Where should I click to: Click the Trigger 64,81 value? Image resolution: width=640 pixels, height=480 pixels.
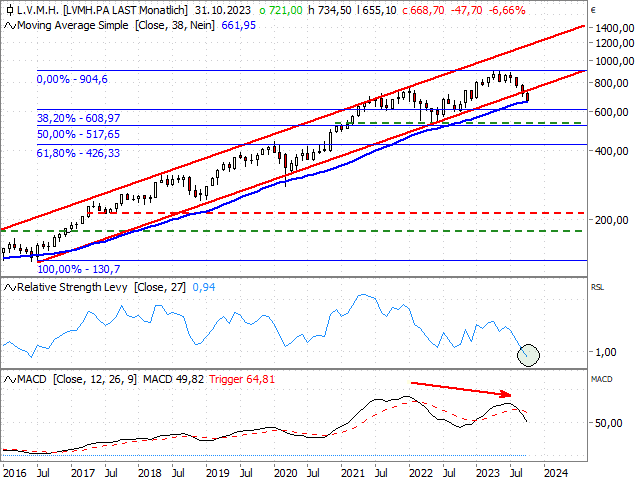point(242,380)
